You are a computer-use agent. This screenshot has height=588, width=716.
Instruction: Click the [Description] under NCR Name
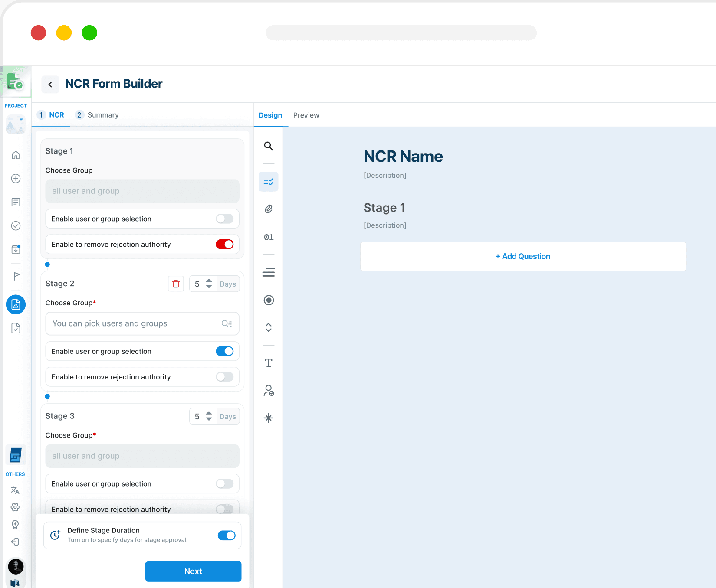(x=385, y=176)
